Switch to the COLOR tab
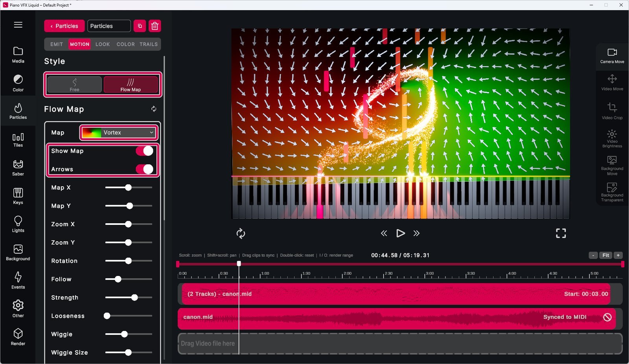 point(125,44)
